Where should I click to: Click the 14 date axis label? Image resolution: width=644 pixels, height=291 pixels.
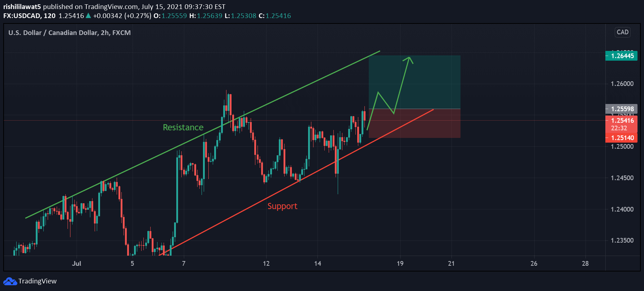(x=317, y=263)
